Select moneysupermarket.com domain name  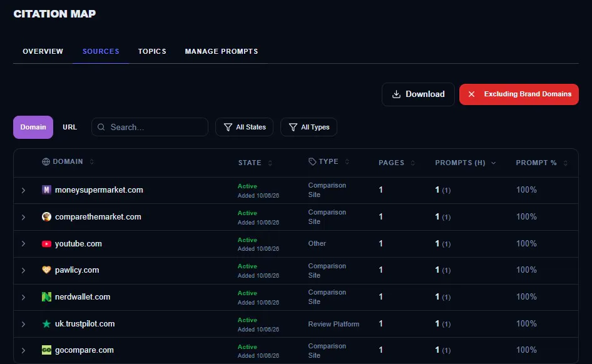point(99,190)
